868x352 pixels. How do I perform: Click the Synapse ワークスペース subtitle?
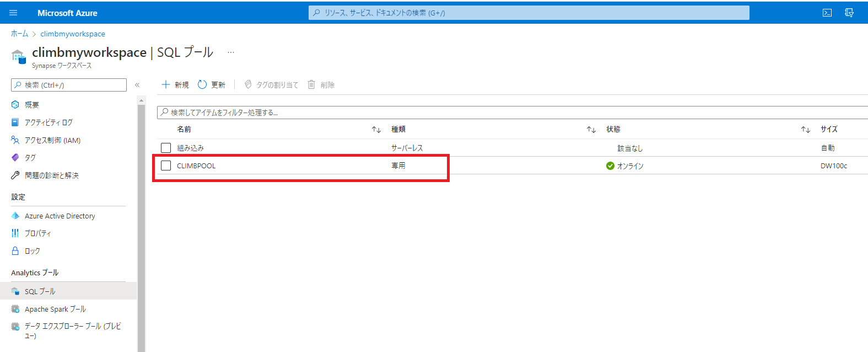pyautogui.click(x=62, y=66)
